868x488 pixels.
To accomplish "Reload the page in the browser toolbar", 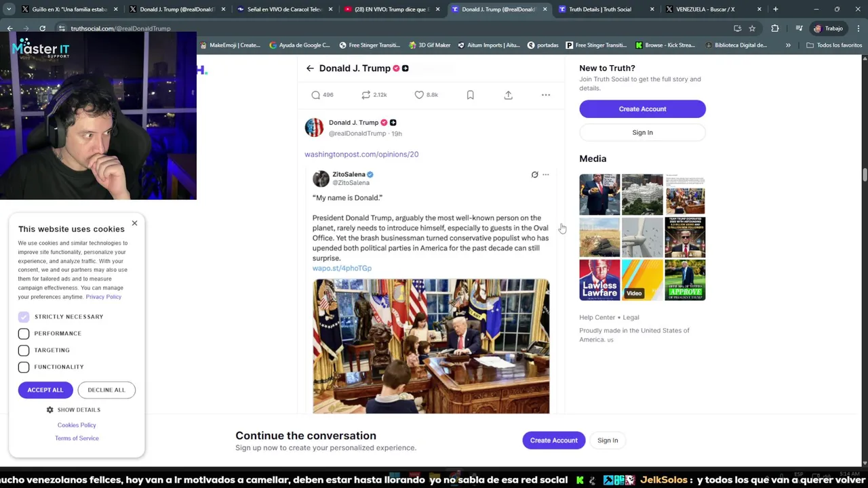I will [x=42, y=28].
